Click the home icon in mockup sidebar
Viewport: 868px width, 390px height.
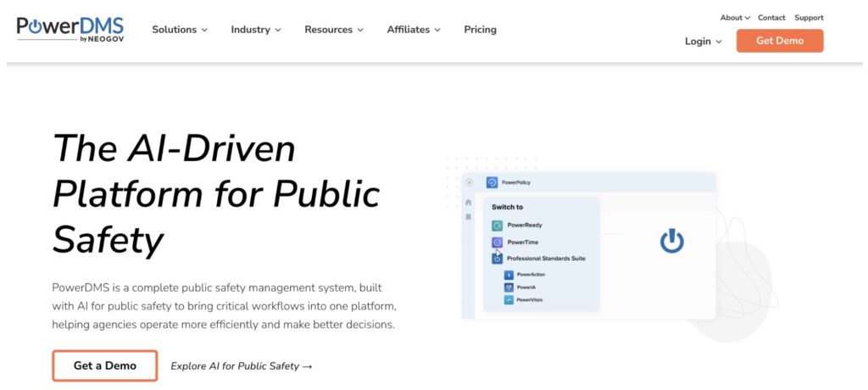[x=468, y=203]
